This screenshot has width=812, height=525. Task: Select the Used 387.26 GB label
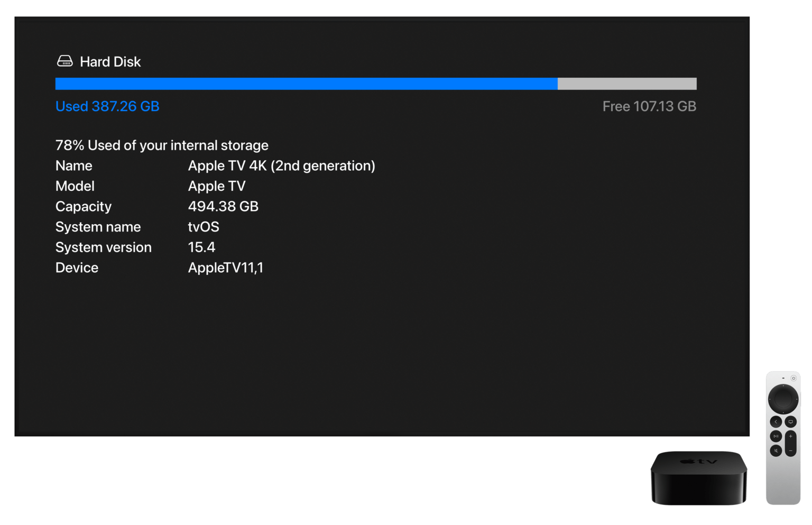click(x=107, y=106)
